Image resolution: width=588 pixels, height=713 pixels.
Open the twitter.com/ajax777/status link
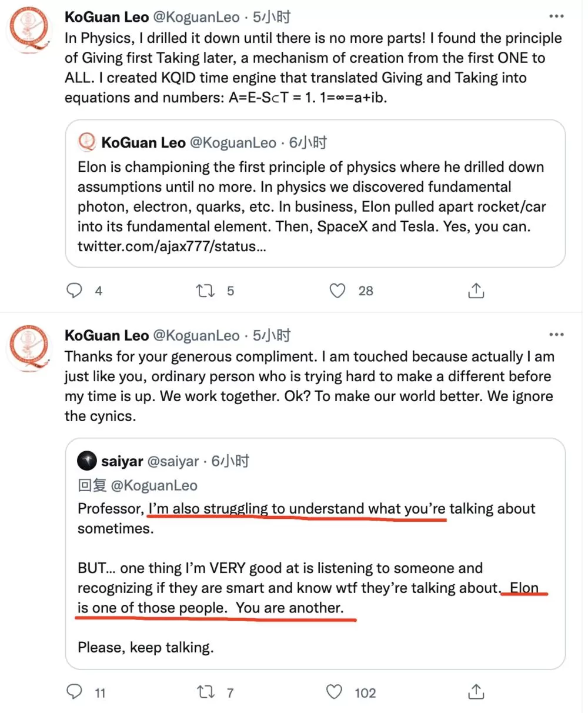tap(172, 246)
